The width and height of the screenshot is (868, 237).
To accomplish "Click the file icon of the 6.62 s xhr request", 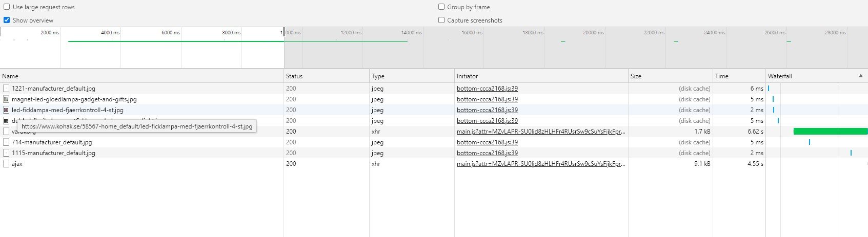I will (6, 132).
